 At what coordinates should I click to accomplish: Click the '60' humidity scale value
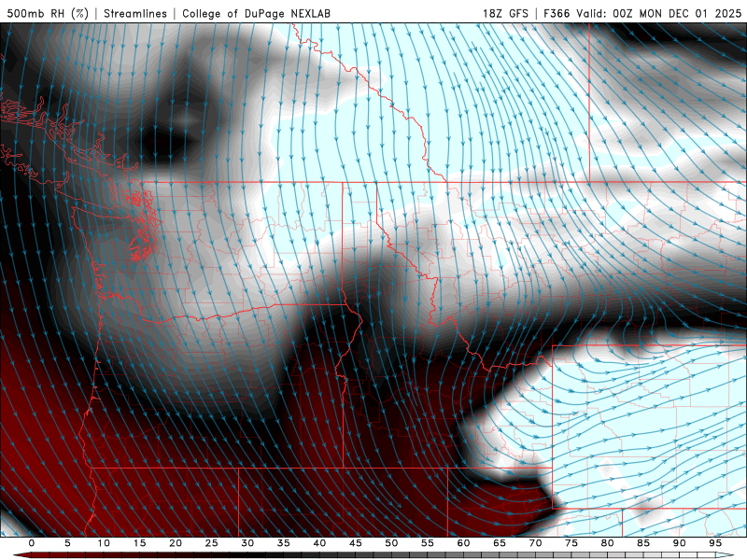[x=463, y=543]
